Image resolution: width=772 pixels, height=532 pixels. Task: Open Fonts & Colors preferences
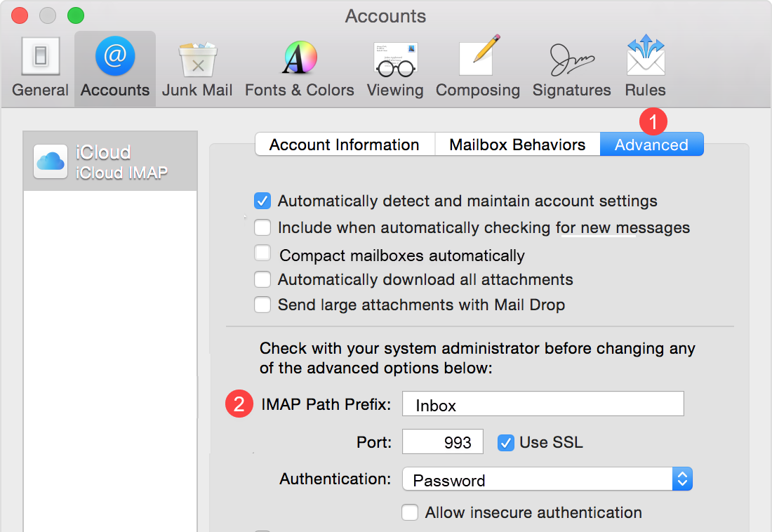pyautogui.click(x=299, y=67)
